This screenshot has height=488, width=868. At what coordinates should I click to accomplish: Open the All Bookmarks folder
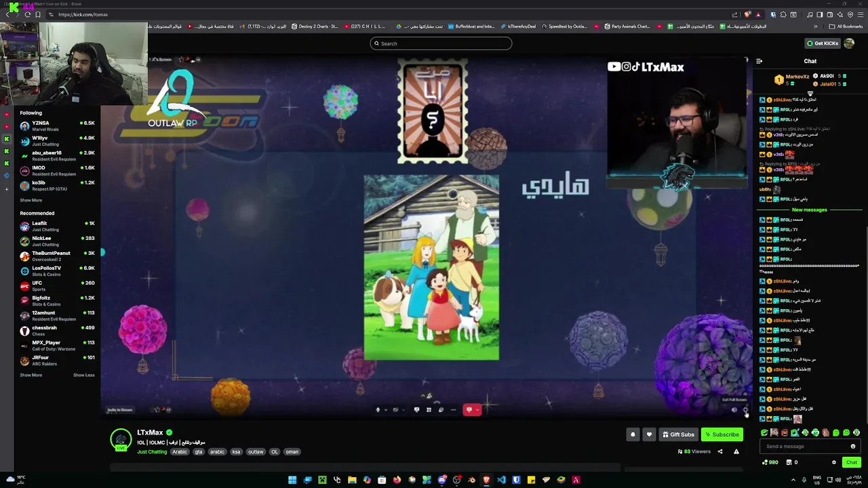click(846, 26)
